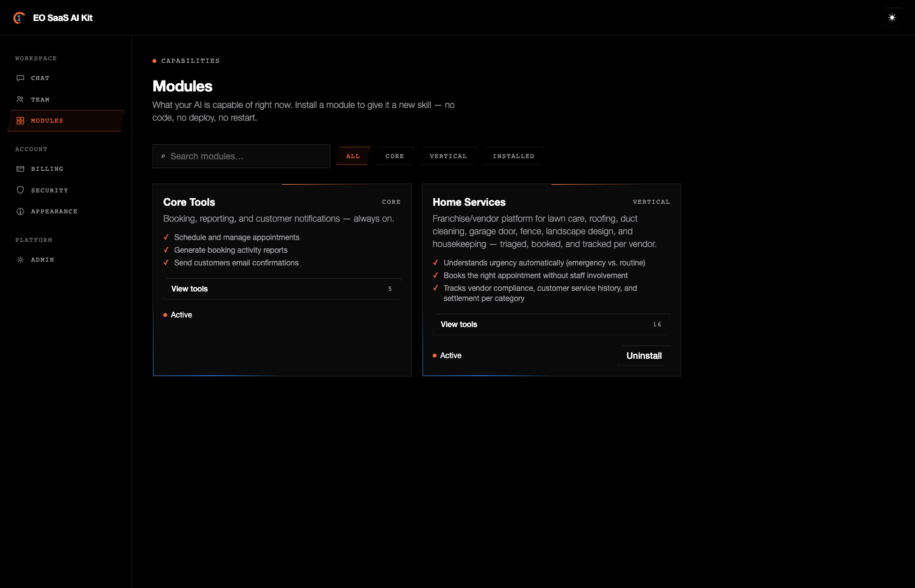
Task: Filter modules by VERTICAL
Action: pyautogui.click(x=448, y=156)
